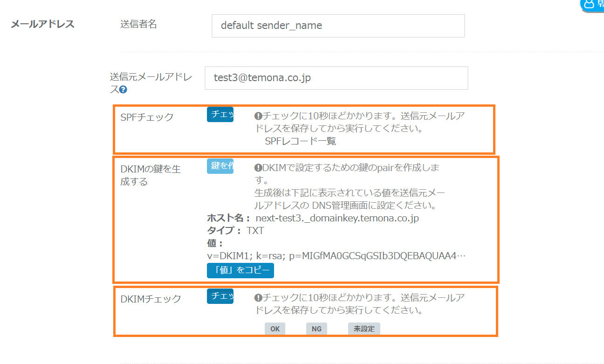Click the 未設定 status badge
The width and height of the screenshot is (604, 364).
(x=364, y=329)
